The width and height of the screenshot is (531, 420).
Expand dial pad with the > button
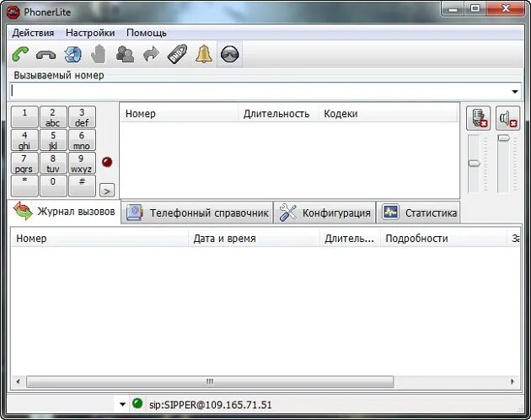point(107,190)
